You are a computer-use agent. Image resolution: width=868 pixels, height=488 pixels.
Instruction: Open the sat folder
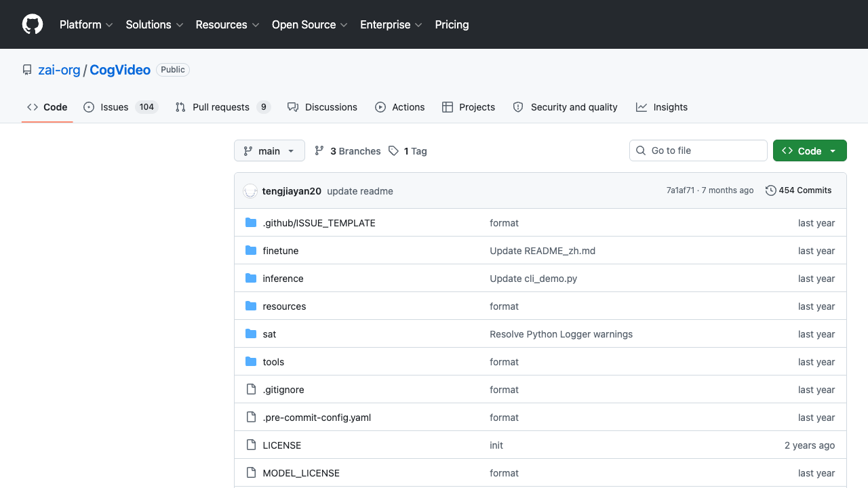click(x=269, y=334)
